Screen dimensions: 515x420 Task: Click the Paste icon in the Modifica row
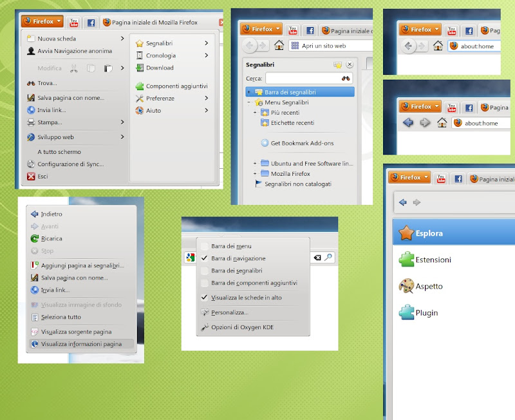(x=108, y=68)
